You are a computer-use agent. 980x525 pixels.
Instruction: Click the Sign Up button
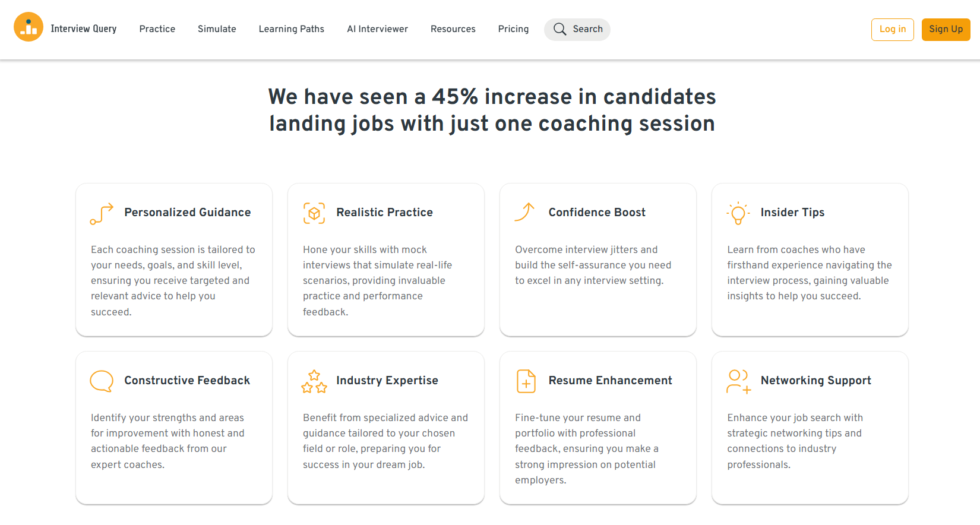click(946, 29)
